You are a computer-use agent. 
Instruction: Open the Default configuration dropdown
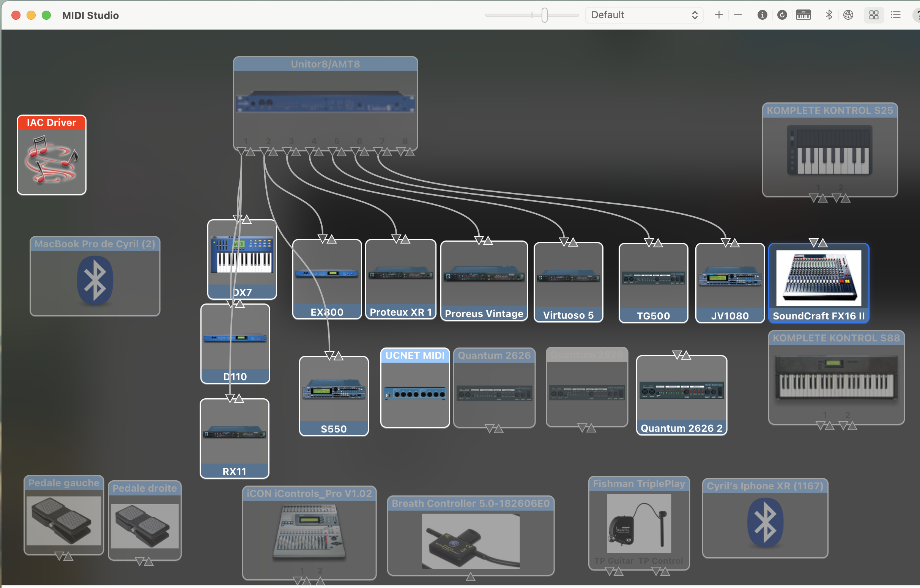tap(644, 15)
